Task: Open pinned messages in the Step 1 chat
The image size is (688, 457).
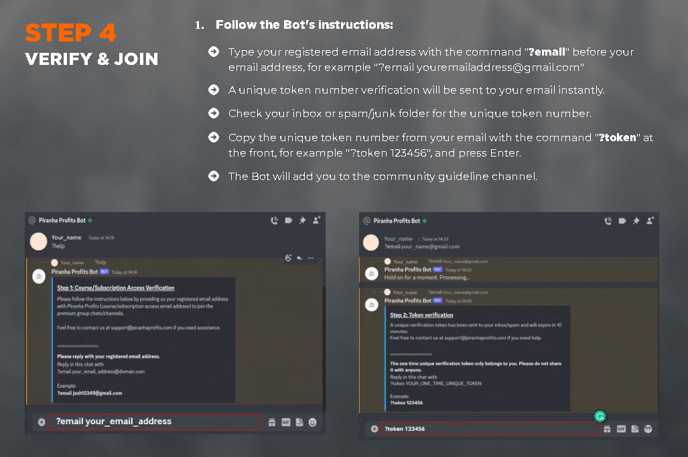Action: [x=302, y=220]
